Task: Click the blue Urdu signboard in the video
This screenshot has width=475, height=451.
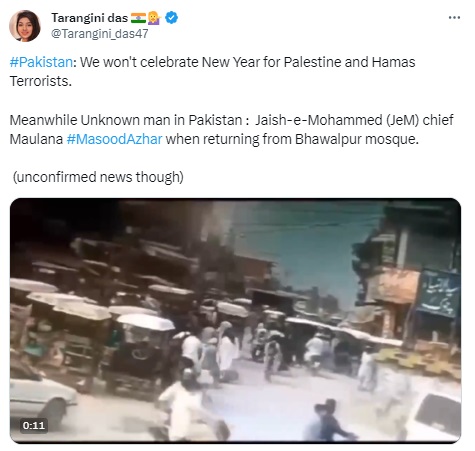Action: [438, 293]
